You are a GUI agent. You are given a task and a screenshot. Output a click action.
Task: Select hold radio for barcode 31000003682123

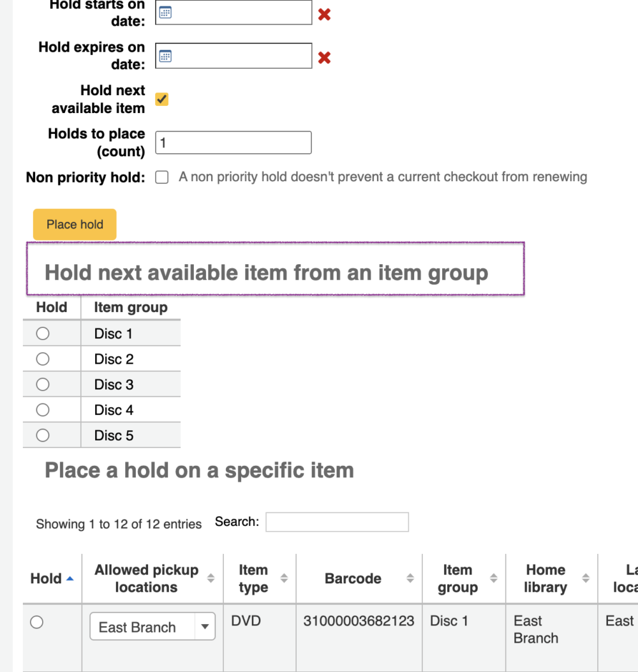(37, 622)
